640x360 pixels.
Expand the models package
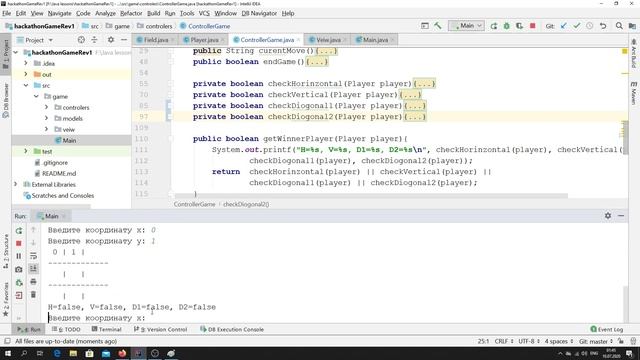pos(46,118)
